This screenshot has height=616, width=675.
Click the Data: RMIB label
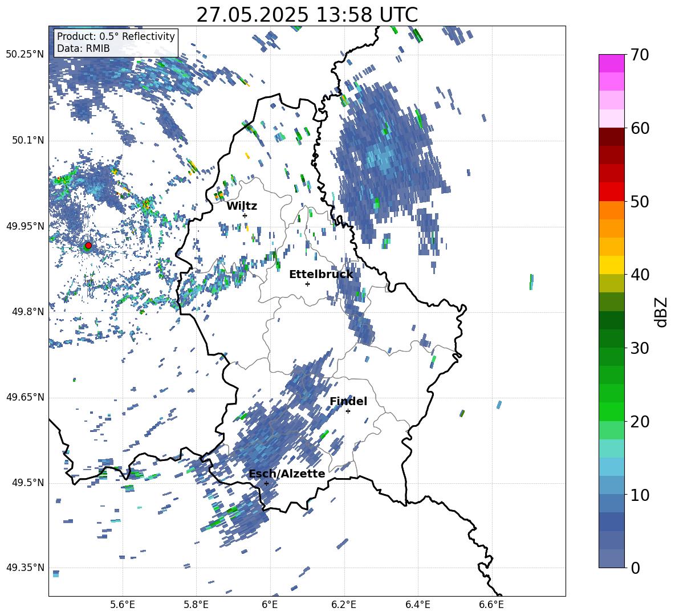pos(83,48)
